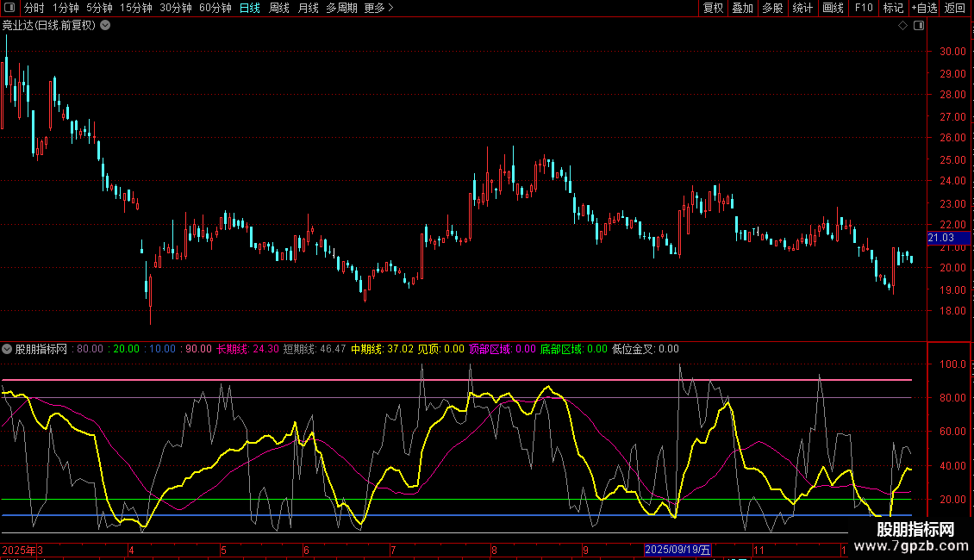Open the 统计 statistics tool

(802, 8)
